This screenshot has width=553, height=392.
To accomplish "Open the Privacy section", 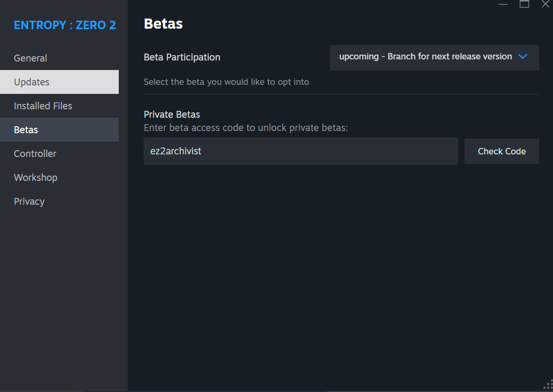I will click(x=29, y=202).
